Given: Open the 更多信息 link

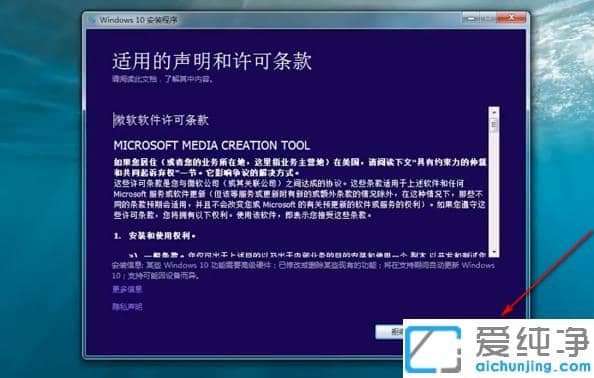Looking at the screenshot, I should click(127, 290).
